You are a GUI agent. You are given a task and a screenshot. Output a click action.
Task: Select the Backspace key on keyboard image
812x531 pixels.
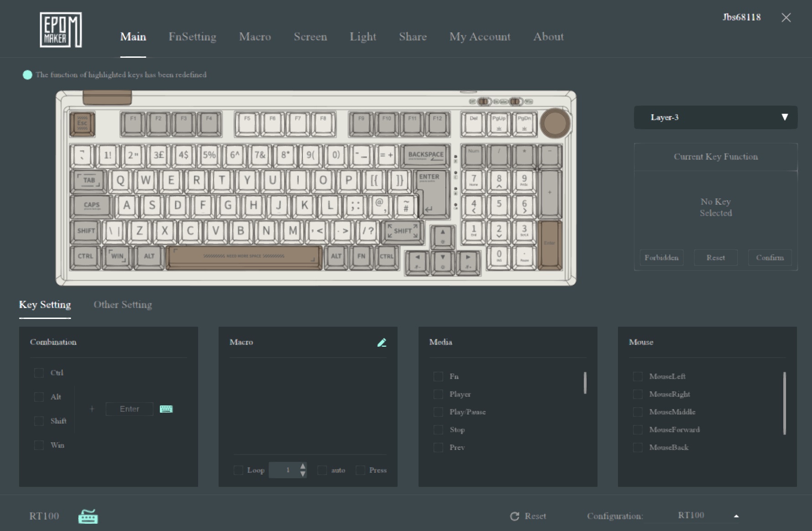426,156
